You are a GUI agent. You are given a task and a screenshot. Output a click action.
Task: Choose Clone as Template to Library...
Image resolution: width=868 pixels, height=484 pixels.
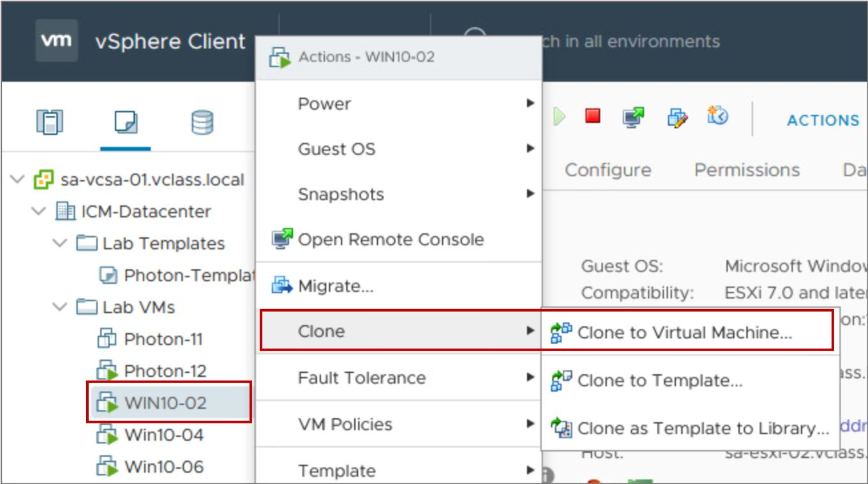tap(689, 428)
